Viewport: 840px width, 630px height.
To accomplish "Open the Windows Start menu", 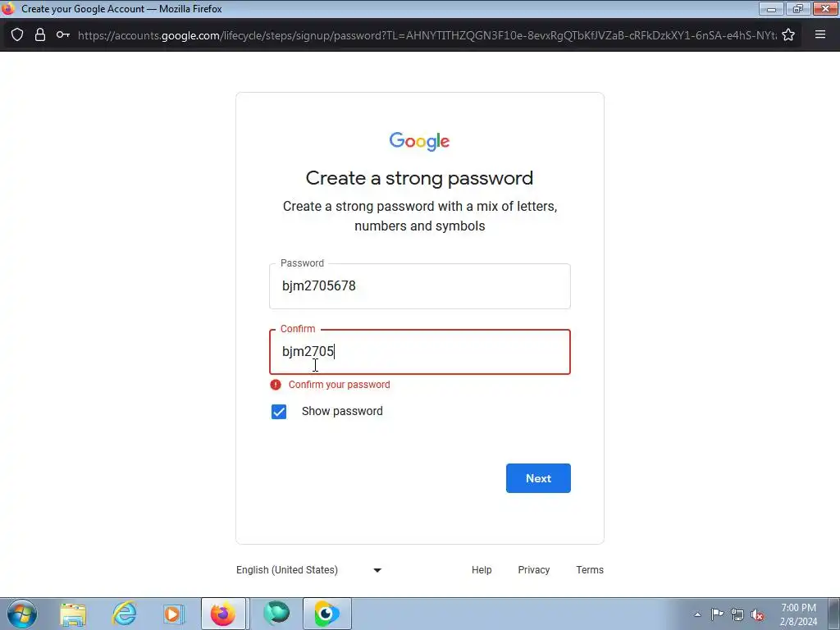I will pos(22,614).
